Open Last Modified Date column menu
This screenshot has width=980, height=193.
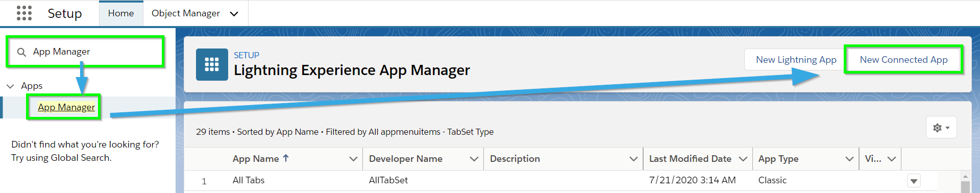click(x=743, y=159)
